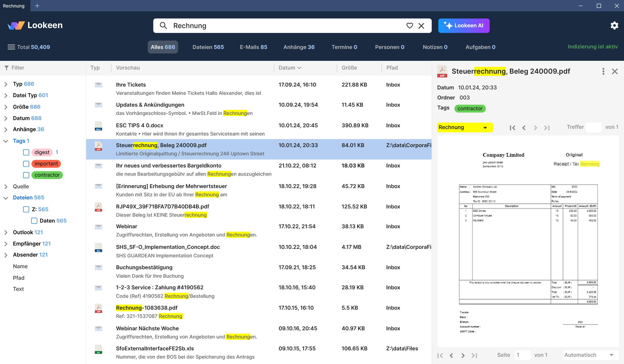
Task: Go to next page of the document
Action: point(463,355)
